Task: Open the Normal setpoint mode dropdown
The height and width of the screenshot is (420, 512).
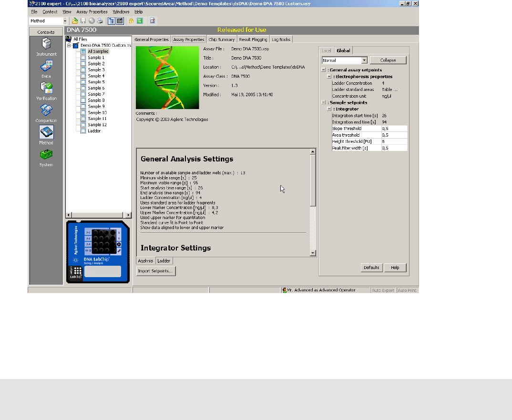Action: pos(364,60)
